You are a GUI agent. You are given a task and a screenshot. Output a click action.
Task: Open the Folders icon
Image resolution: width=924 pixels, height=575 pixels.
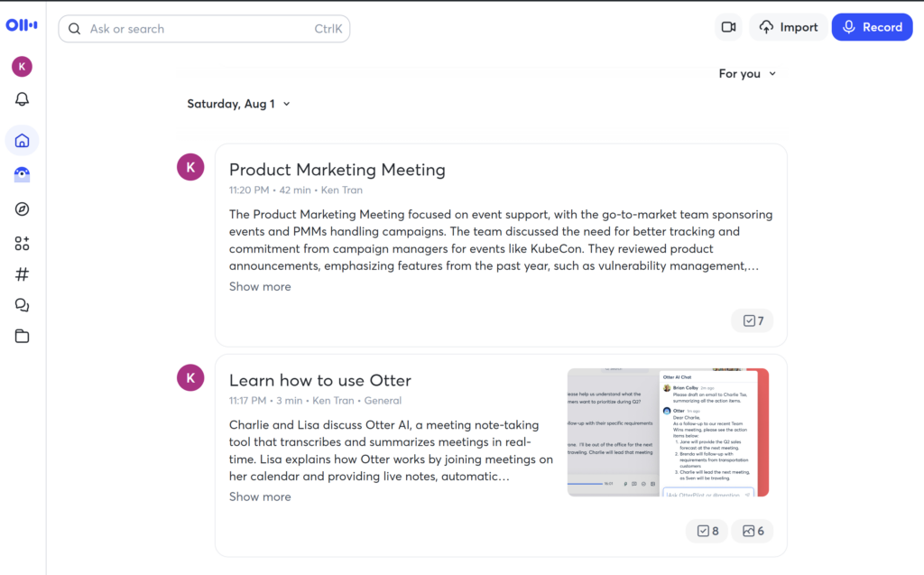(x=22, y=336)
